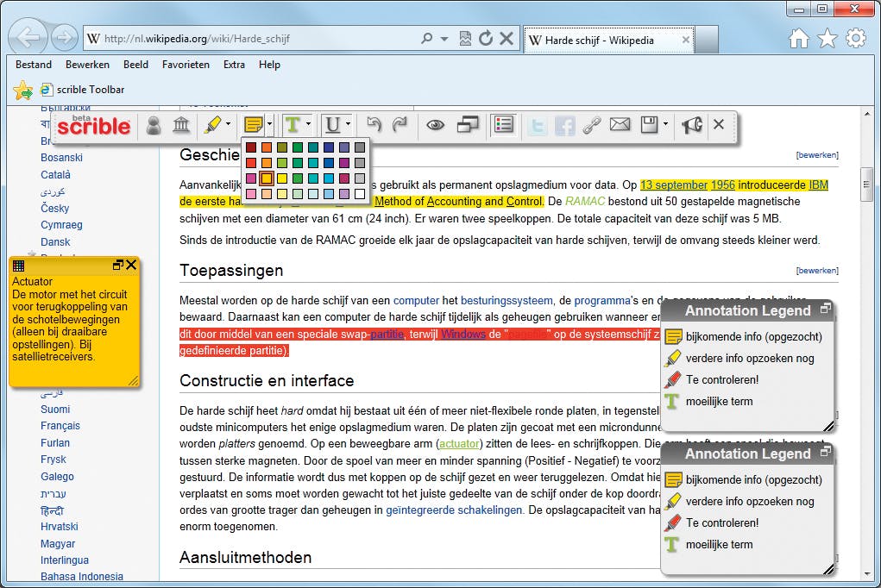
Task: Open the Bewerken menu
Action: [x=88, y=65]
